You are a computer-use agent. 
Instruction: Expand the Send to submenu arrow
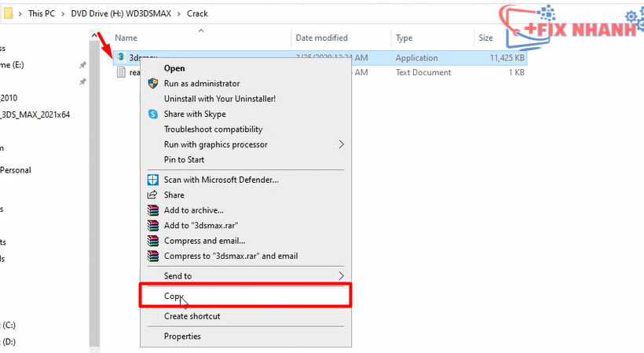341,276
